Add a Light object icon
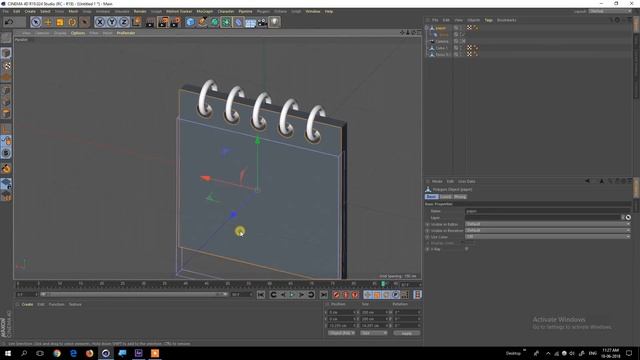 pos(275,22)
